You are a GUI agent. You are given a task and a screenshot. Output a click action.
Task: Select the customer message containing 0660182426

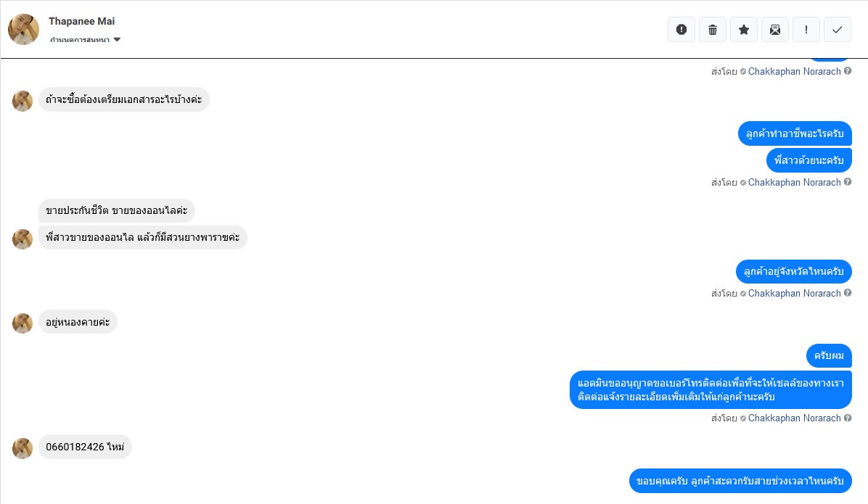[x=85, y=447]
